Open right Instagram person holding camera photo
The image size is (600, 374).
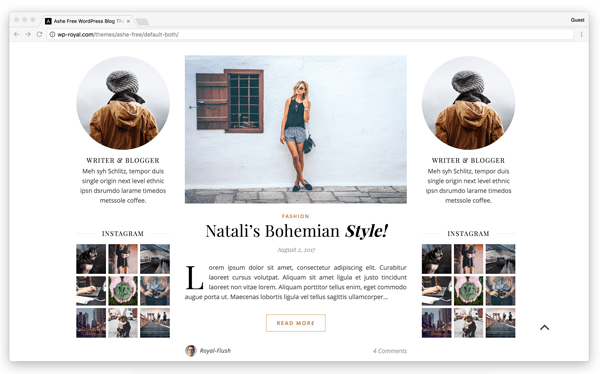[x=501, y=291]
